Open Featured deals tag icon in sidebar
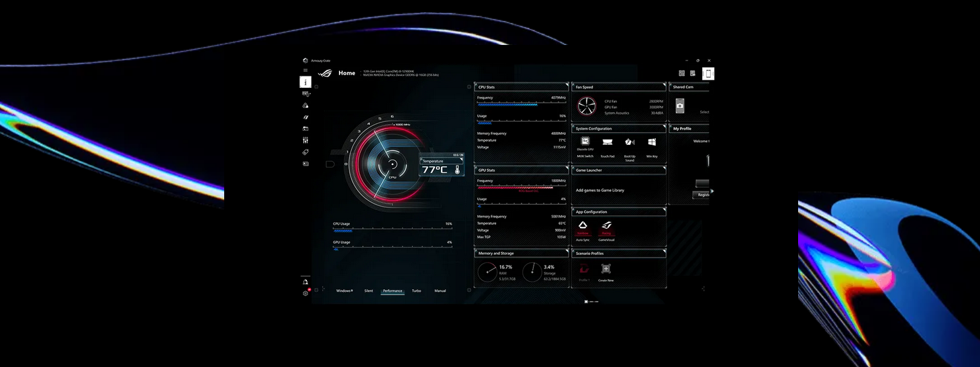 (x=305, y=152)
